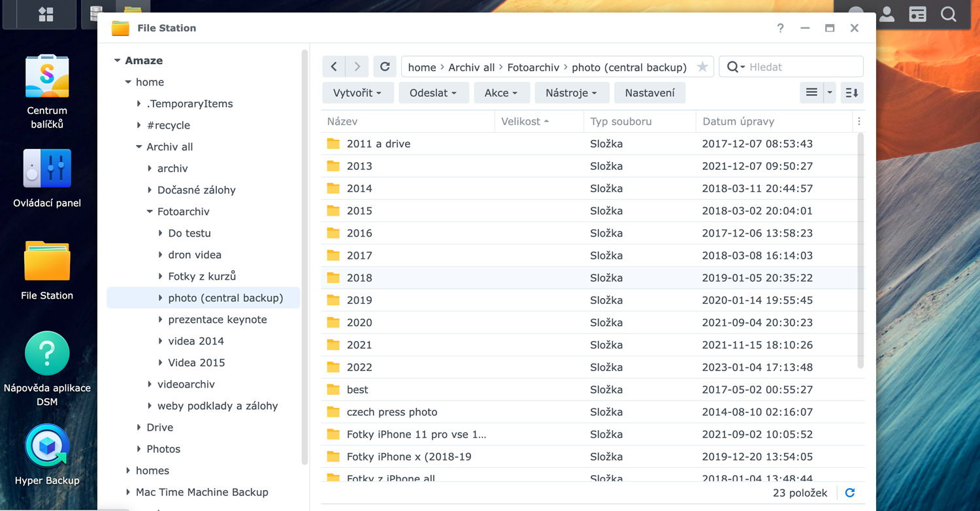Open Ovládací panel desktop icon
Viewport: 980px width, 511px height.
tap(47, 170)
